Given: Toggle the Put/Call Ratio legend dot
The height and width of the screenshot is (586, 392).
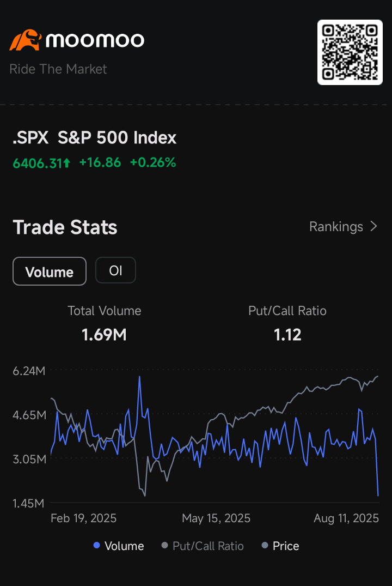Looking at the screenshot, I should point(164,545).
